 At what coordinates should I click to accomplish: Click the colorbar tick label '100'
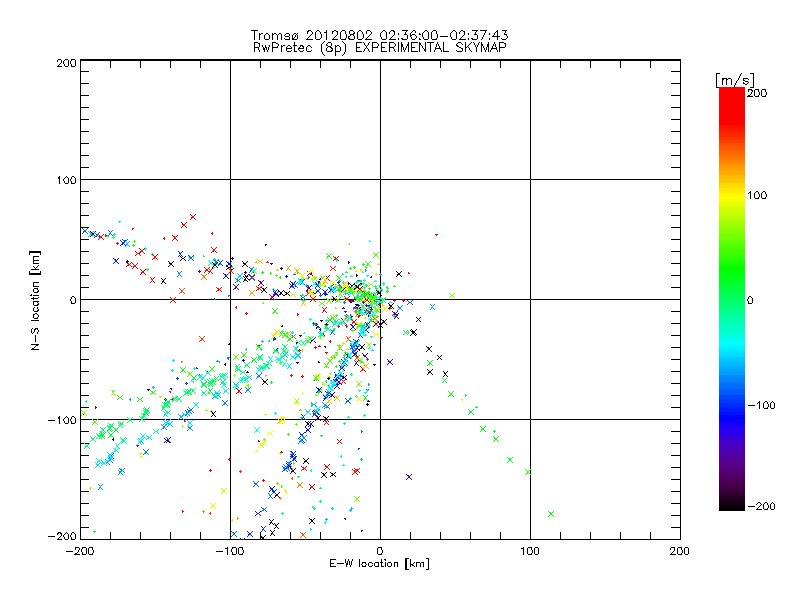[x=757, y=195]
